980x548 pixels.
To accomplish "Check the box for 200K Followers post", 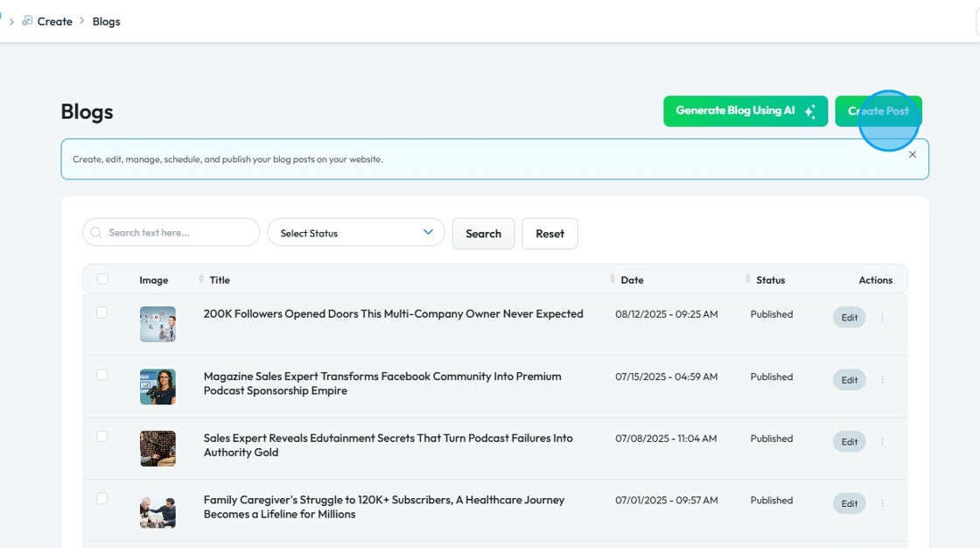I will click(x=102, y=313).
